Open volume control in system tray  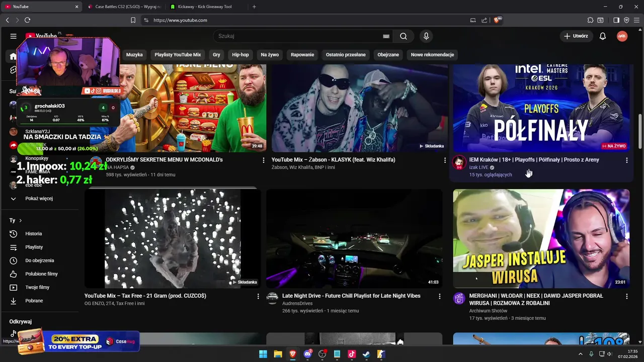click(x=610, y=354)
